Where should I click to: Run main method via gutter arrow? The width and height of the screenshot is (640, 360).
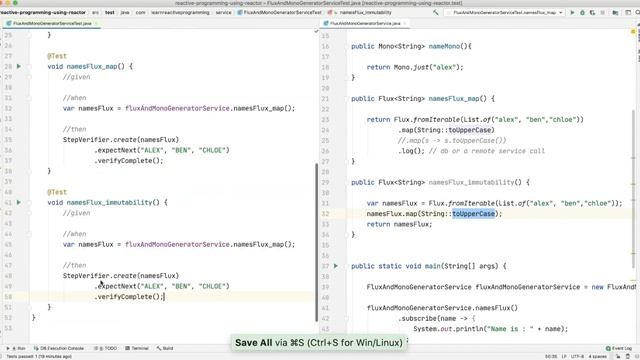pos(336,266)
